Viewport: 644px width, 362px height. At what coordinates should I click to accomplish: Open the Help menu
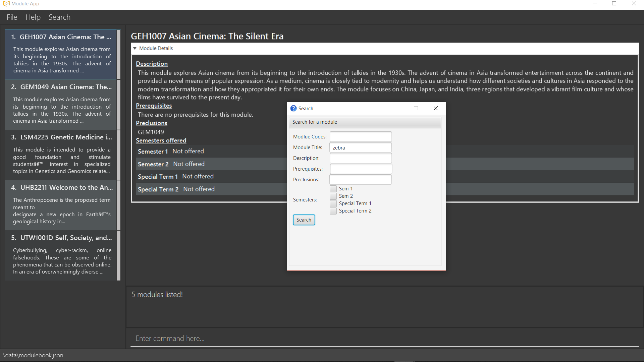33,17
